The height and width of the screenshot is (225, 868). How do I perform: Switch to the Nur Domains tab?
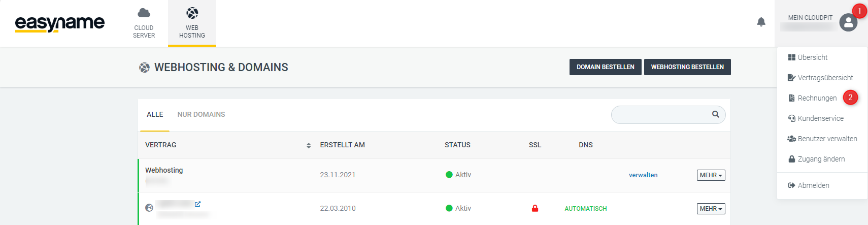(201, 115)
